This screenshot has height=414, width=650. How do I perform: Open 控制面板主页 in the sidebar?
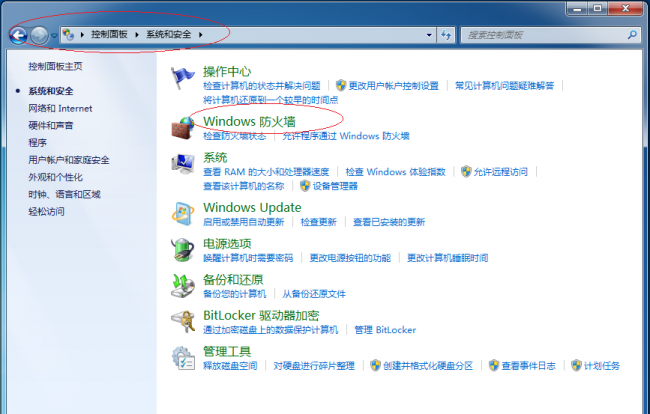(55, 66)
